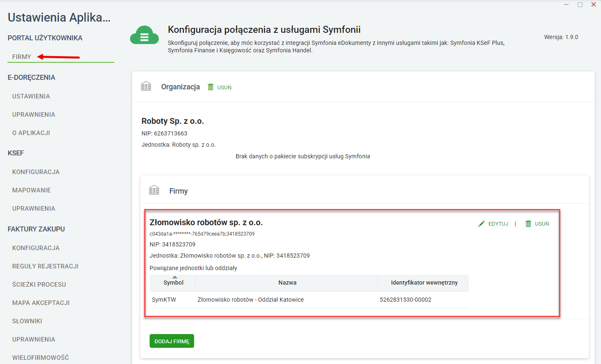
Task: Click the Jednostka: Złomowisko robotów sp. z o.o. line
Action: (229, 256)
